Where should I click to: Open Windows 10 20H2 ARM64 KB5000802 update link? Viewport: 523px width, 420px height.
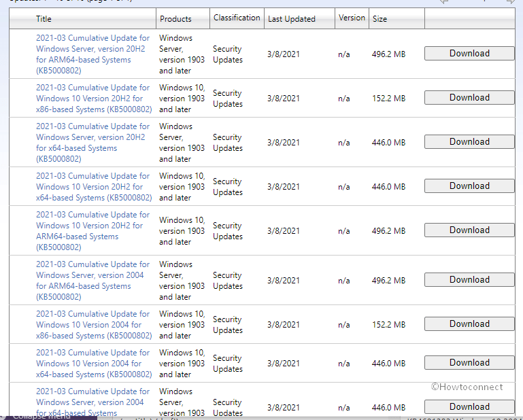point(92,230)
